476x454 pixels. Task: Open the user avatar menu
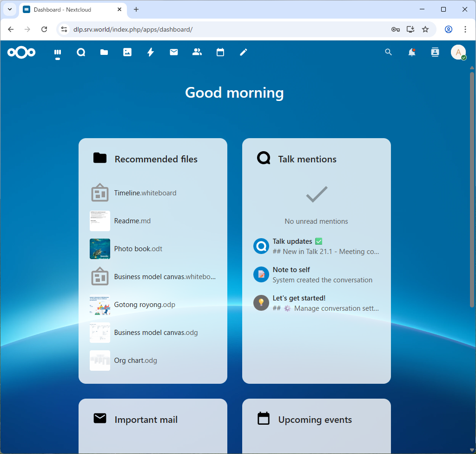pyautogui.click(x=458, y=53)
